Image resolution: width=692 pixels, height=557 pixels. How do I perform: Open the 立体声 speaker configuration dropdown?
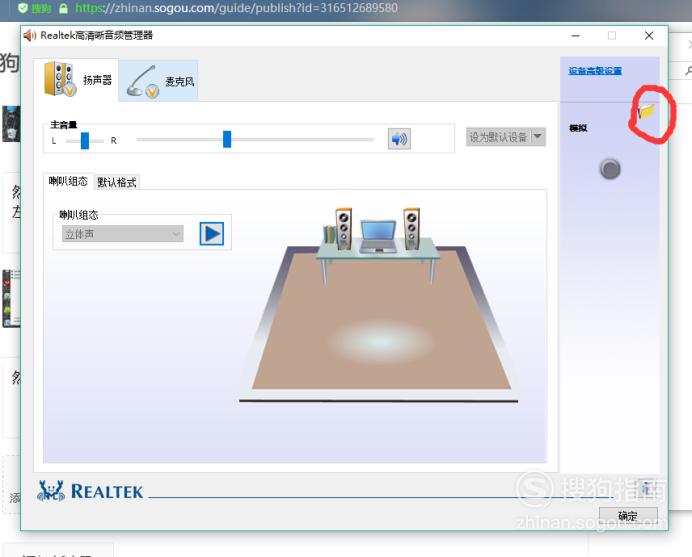coord(123,234)
